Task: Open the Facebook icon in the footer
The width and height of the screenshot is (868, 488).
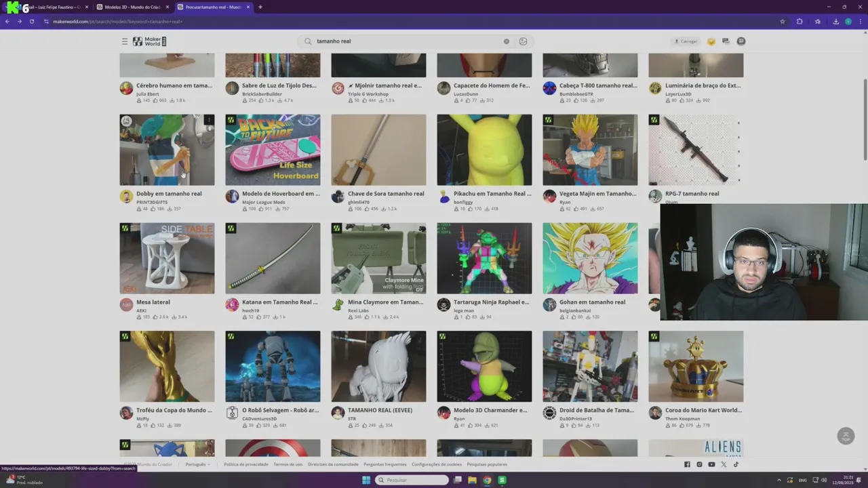Action: pos(687,464)
